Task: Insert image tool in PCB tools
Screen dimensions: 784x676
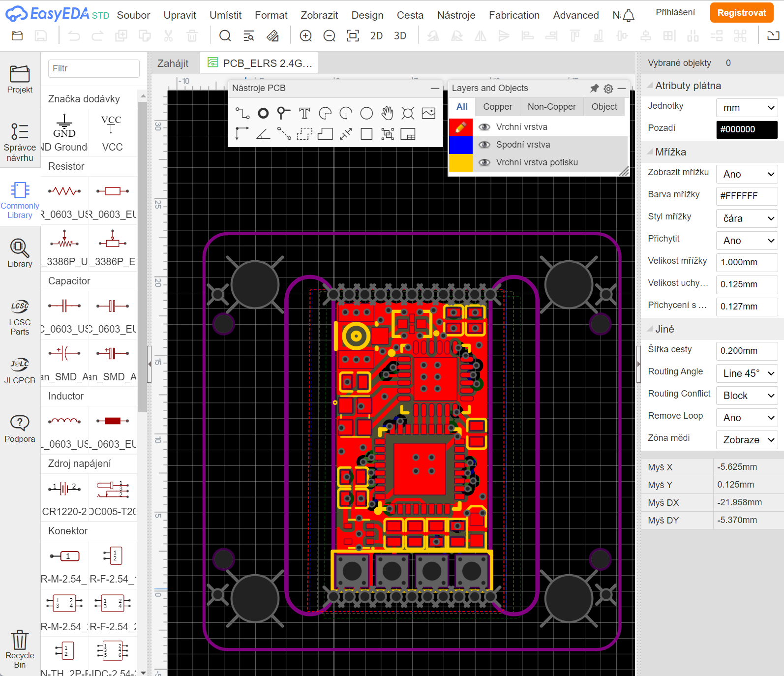Action: click(428, 114)
